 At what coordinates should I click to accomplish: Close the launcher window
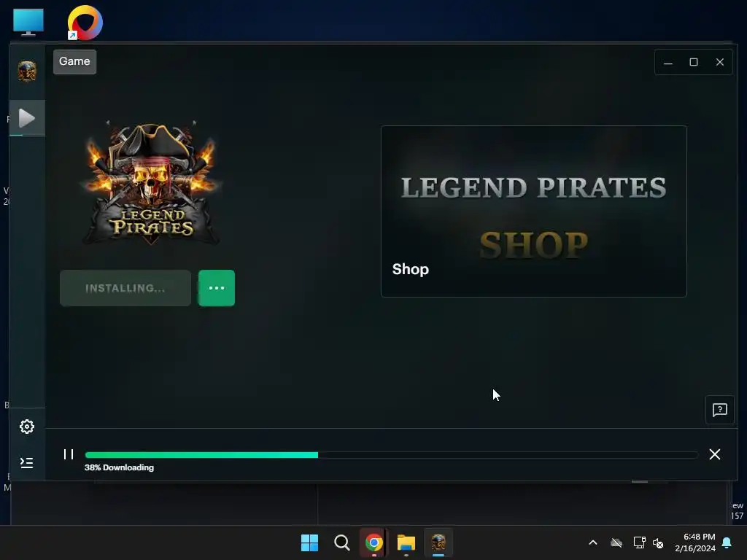[720, 63]
